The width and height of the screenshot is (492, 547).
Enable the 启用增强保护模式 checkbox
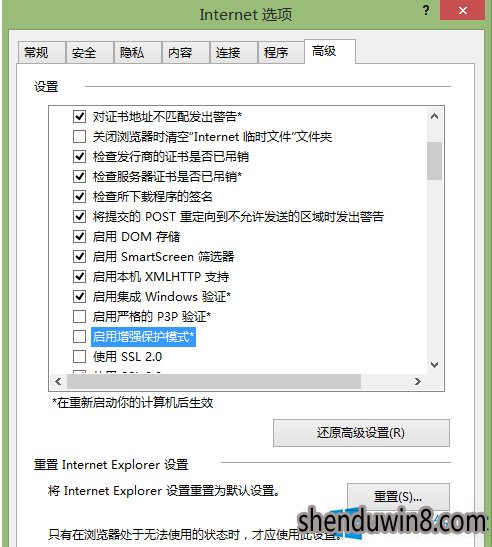coord(80,337)
